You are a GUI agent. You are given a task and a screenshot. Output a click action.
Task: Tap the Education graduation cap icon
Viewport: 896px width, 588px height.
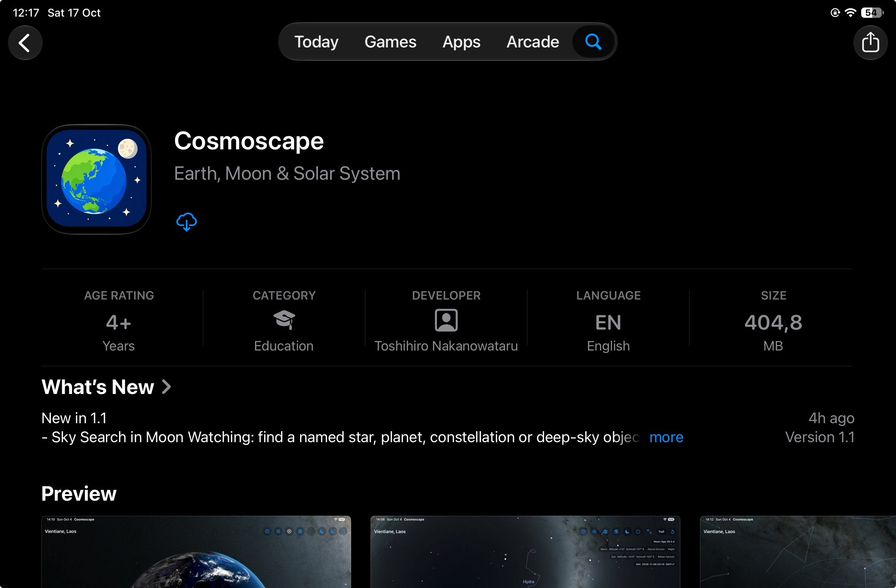[x=284, y=320]
